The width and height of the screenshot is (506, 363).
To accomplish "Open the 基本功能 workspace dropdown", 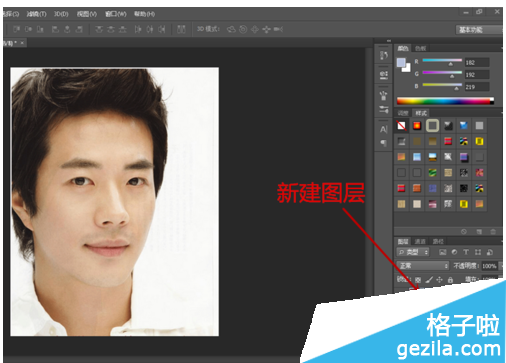I will pyautogui.click(x=479, y=30).
